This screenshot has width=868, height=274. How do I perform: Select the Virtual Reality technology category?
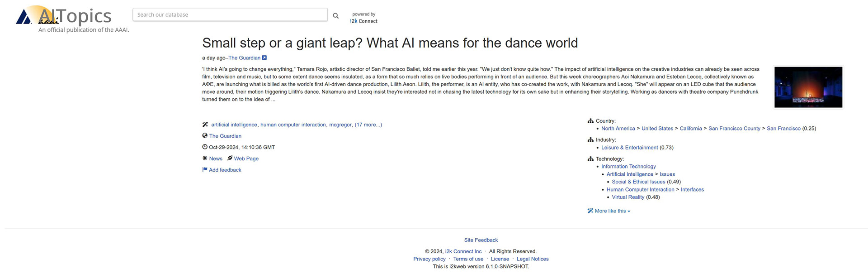(x=628, y=197)
